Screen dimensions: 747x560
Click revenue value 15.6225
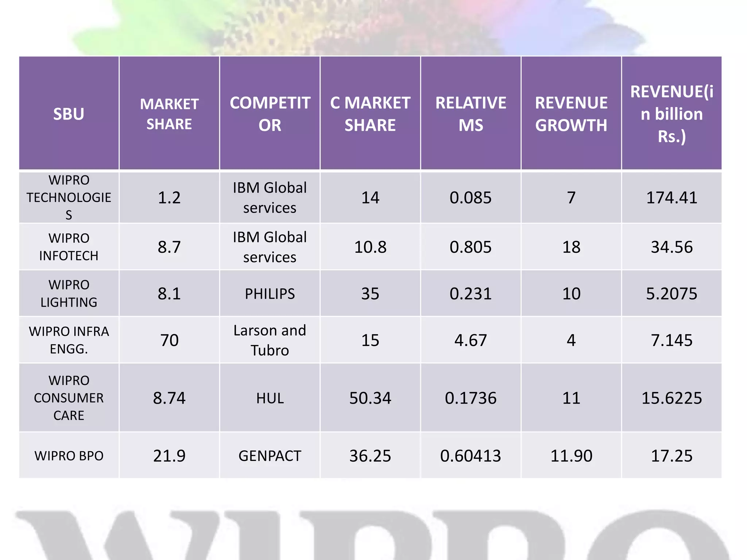tap(672, 398)
